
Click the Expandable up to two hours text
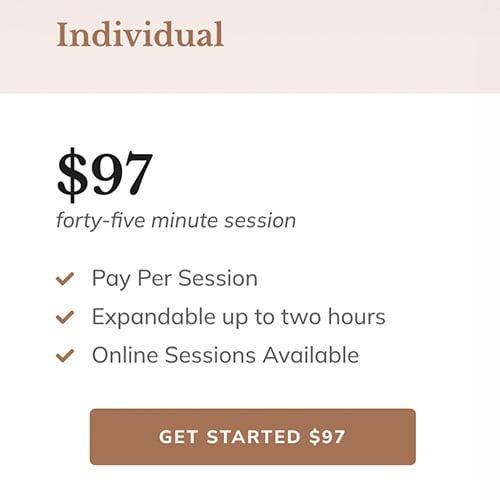point(239,317)
